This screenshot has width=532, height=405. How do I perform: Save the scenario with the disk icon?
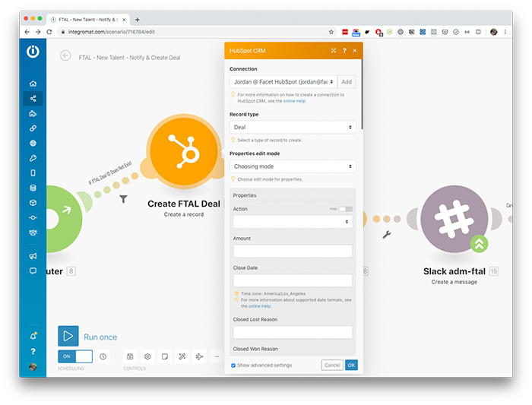(130, 356)
